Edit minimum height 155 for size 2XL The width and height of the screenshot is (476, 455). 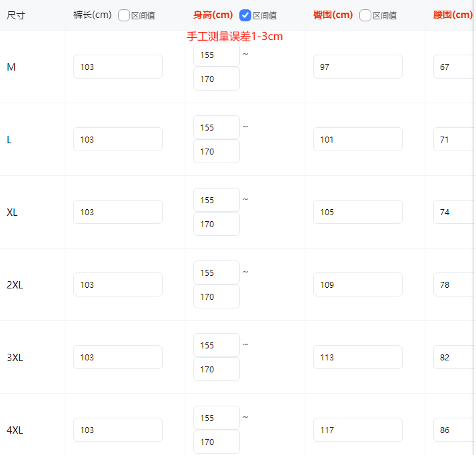point(217,272)
